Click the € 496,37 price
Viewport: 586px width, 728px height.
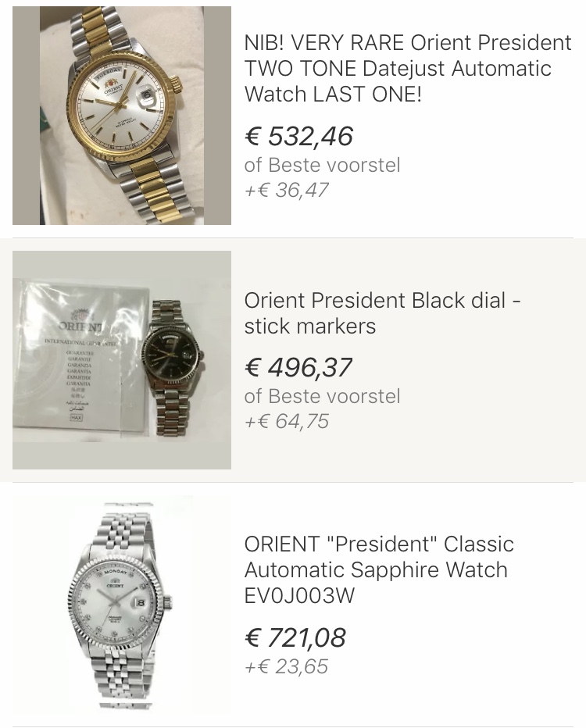298,367
